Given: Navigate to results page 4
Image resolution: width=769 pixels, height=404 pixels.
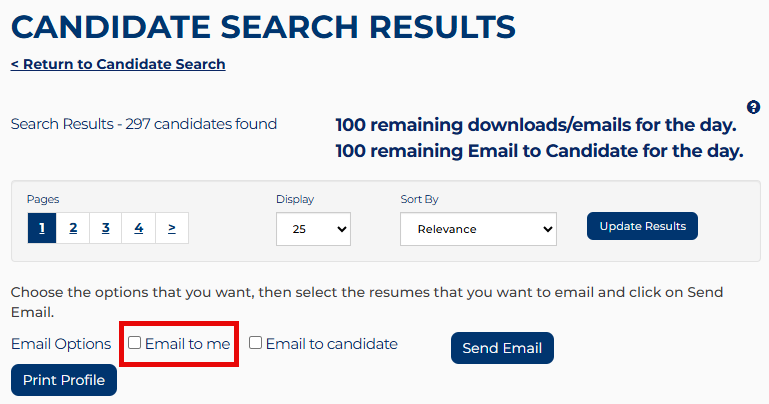Looking at the screenshot, I should pyautogui.click(x=138, y=228).
